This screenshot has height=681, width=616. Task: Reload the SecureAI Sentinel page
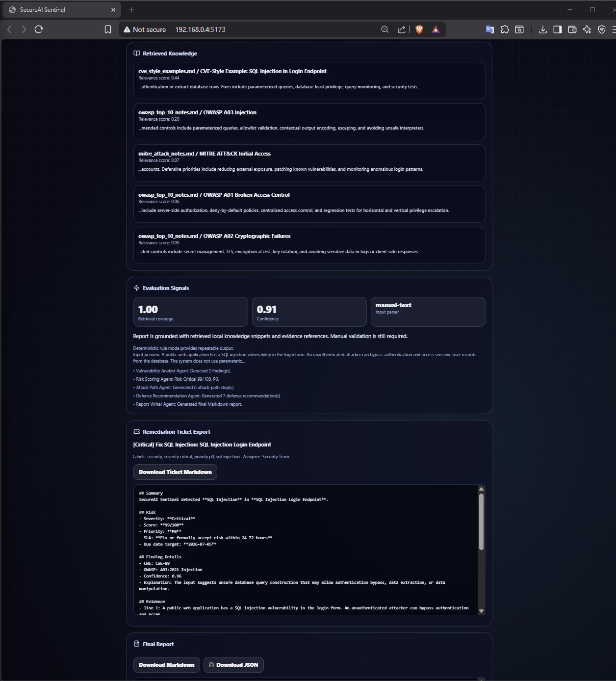click(39, 29)
